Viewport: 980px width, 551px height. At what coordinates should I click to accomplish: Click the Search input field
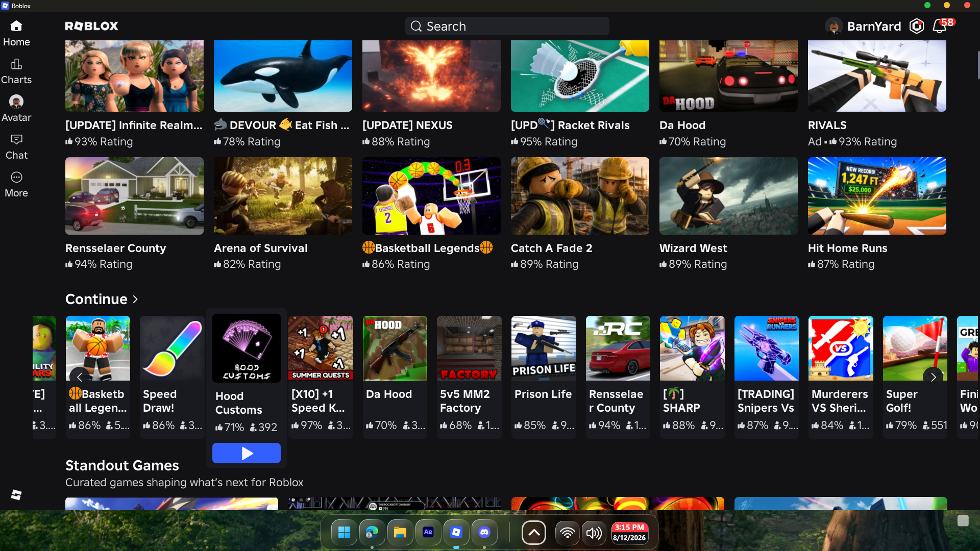507,26
